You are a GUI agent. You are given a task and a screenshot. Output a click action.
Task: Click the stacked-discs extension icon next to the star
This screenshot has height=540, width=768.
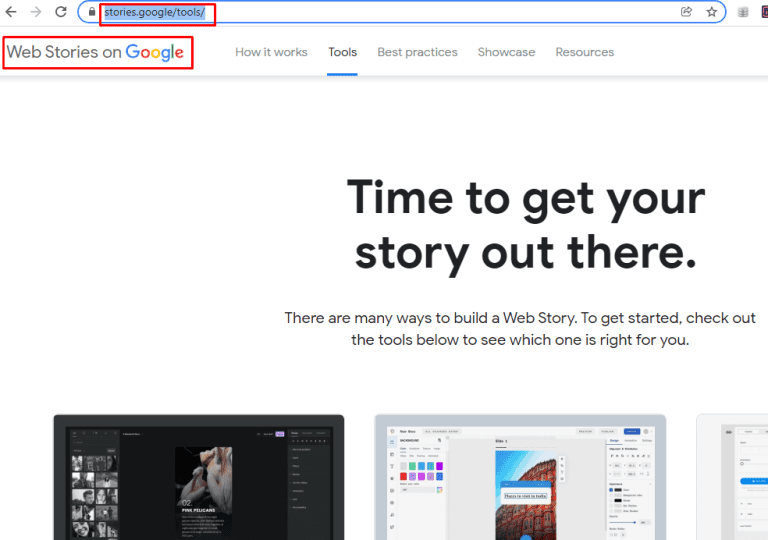[x=743, y=12]
